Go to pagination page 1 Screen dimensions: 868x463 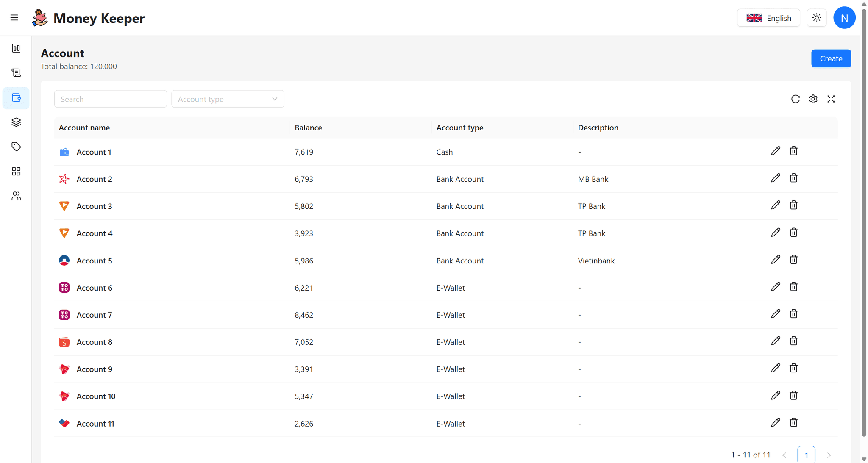click(x=806, y=455)
